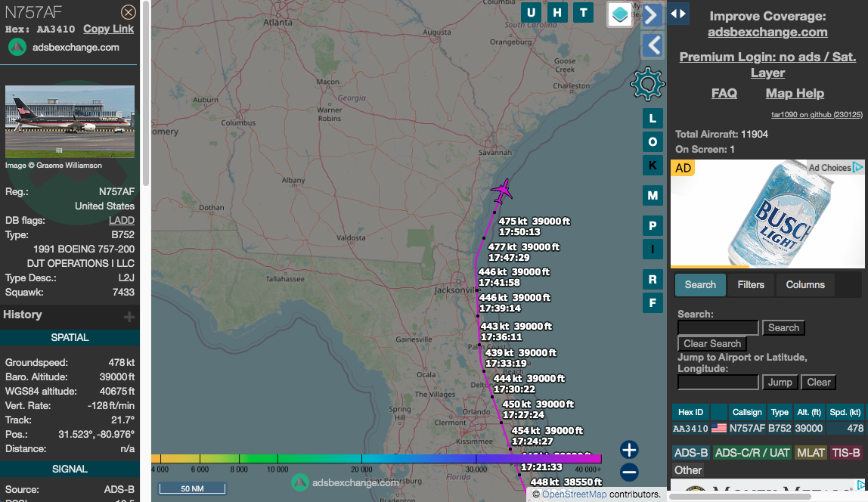Toggle the K map button
The height and width of the screenshot is (502, 868).
point(653,166)
